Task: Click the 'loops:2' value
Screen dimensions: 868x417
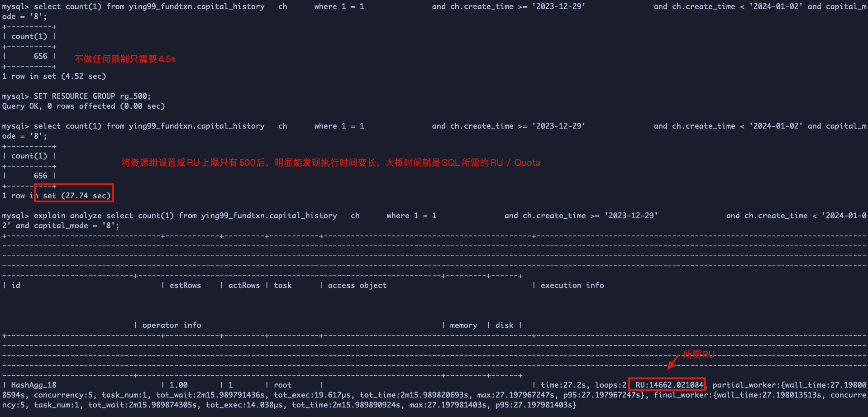Action: 611,385
